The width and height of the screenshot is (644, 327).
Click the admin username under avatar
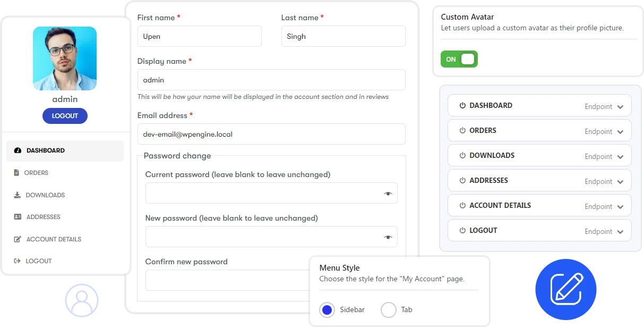click(65, 99)
